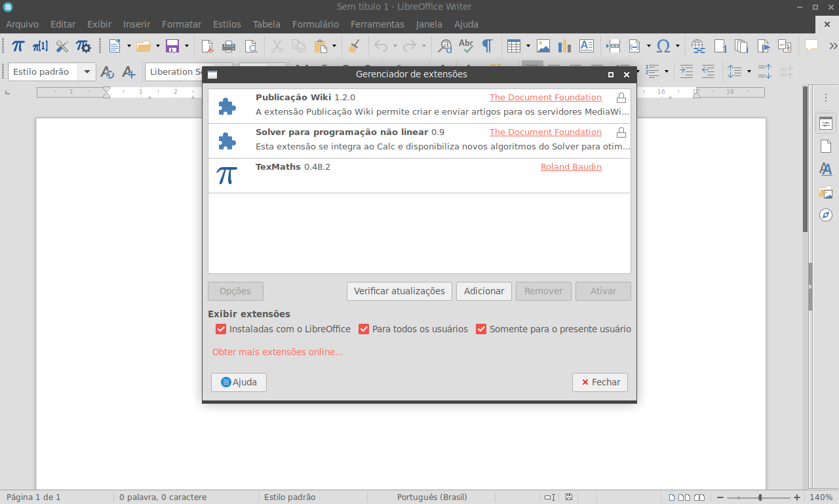Expand the Paste options dropdown arrow
The height and width of the screenshot is (504, 839).
[x=334, y=46]
